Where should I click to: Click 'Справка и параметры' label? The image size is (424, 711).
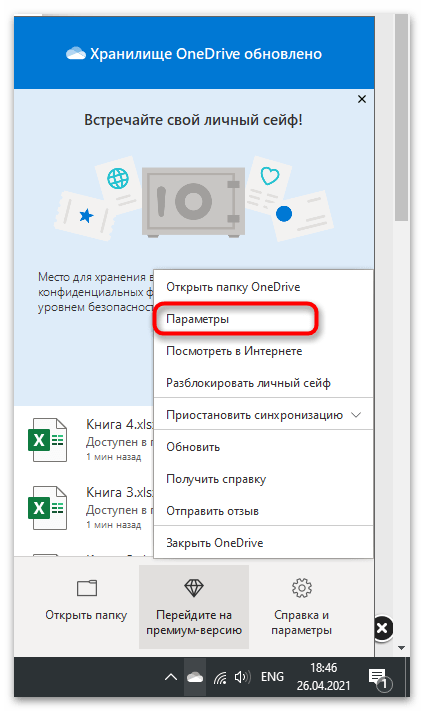click(x=302, y=623)
